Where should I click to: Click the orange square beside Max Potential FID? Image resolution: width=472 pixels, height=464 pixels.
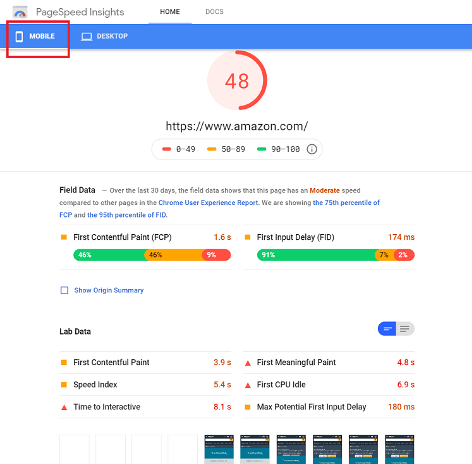click(247, 407)
